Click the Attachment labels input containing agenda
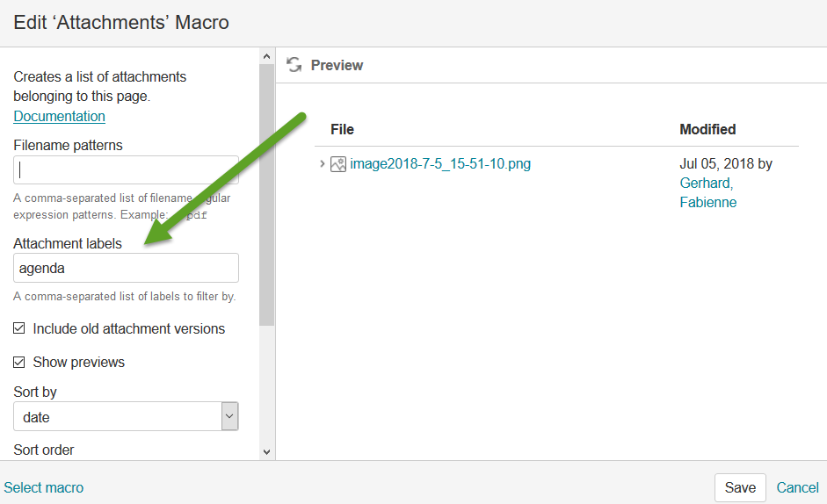Viewport: 827px width, 504px height. click(126, 268)
